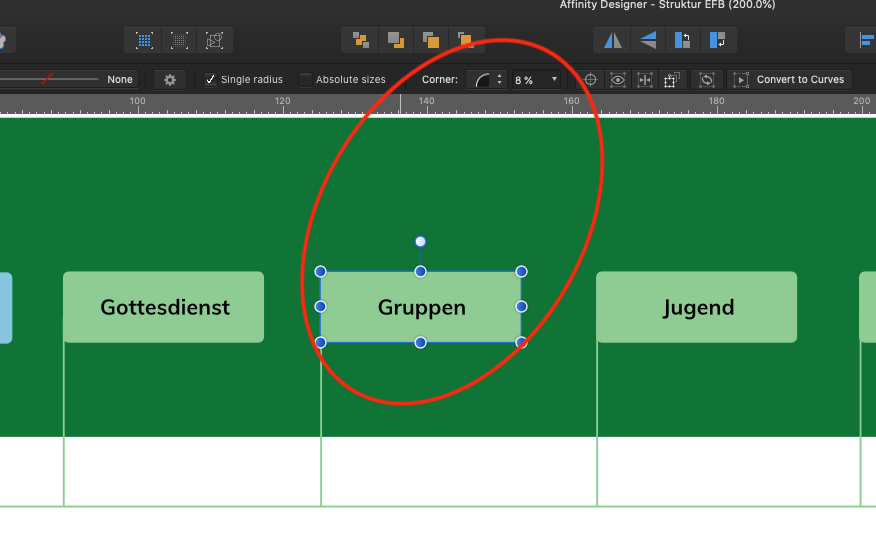Rotate selection anticlockwise
Screen dimensions: 876x545
pos(683,40)
